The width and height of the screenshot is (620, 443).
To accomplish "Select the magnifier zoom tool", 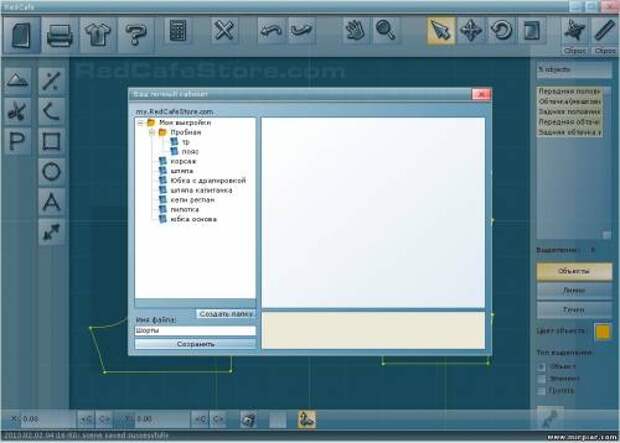I will (386, 30).
